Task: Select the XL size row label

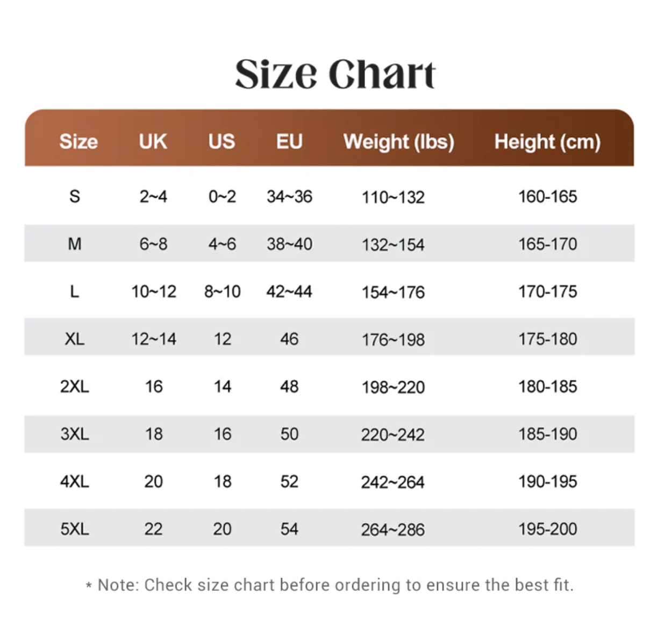Action: click(x=75, y=339)
